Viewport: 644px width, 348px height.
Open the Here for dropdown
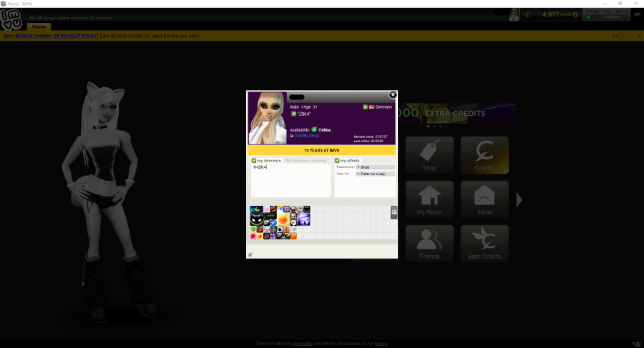[375, 174]
